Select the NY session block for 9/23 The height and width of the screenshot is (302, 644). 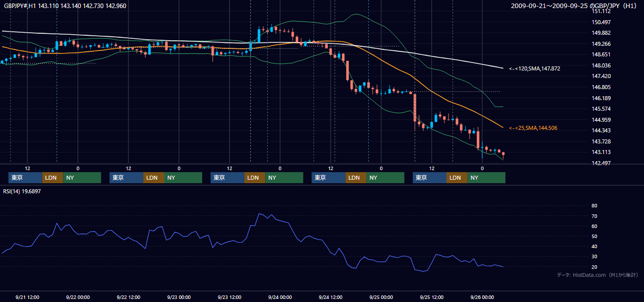pyautogui.click(x=284, y=178)
